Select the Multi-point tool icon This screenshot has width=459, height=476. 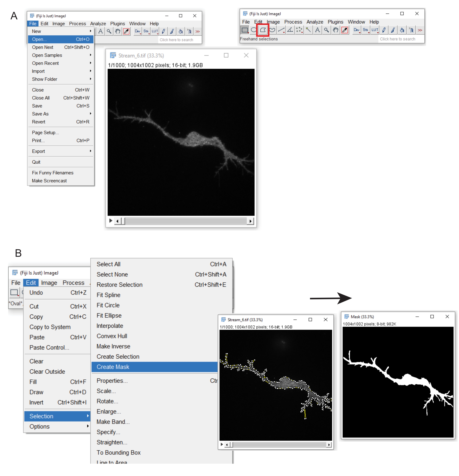299,30
